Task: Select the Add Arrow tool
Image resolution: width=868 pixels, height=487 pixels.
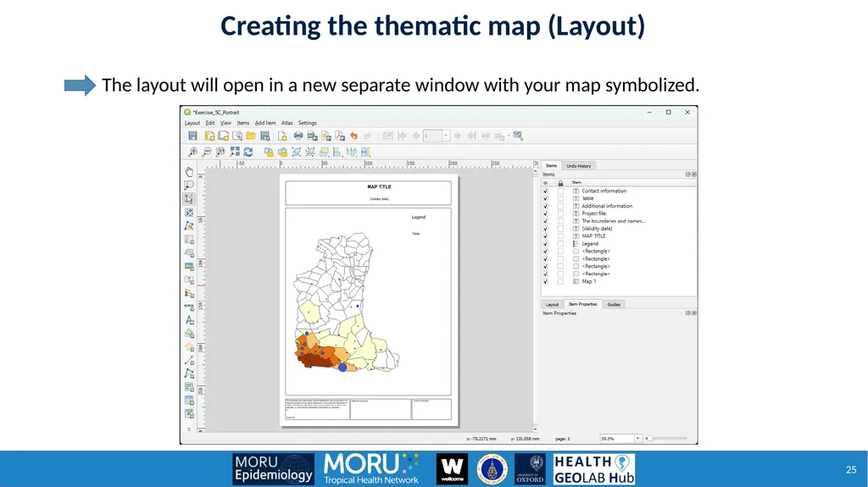Action: coord(189,360)
